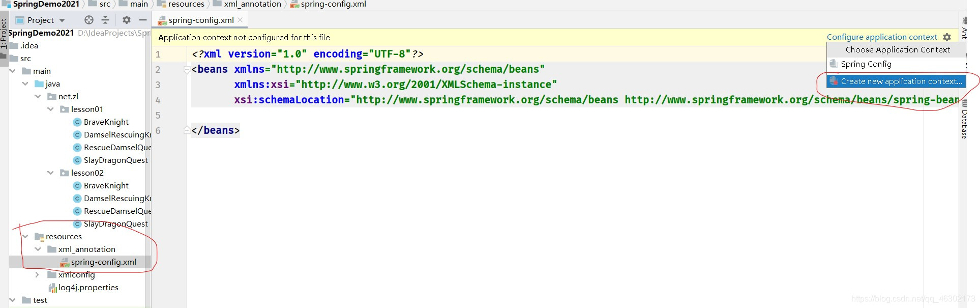
Task: Click the collapse all icon in Project panel
Action: pos(105,20)
